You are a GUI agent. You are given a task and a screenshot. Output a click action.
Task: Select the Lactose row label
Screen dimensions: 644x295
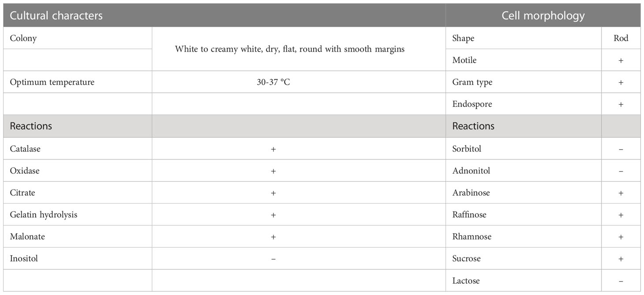click(466, 281)
